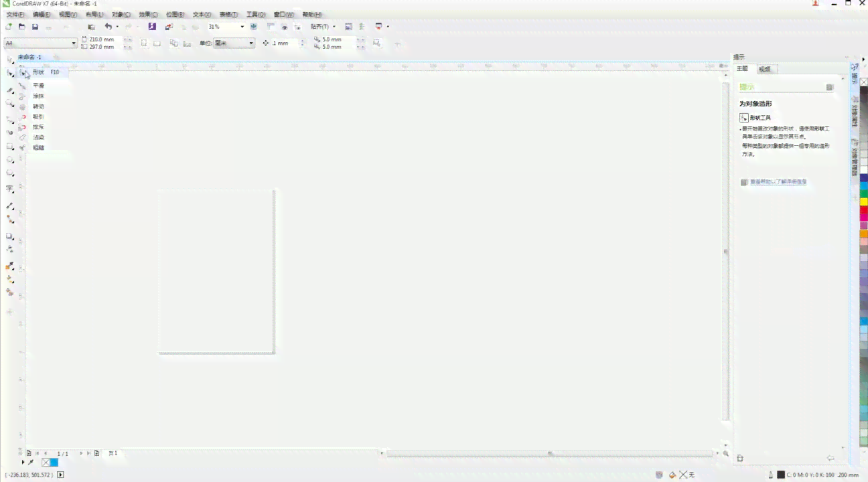Screen dimensions: 868x482
Task: Open the 效果 (Effects) menu
Action: click(x=149, y=14)
